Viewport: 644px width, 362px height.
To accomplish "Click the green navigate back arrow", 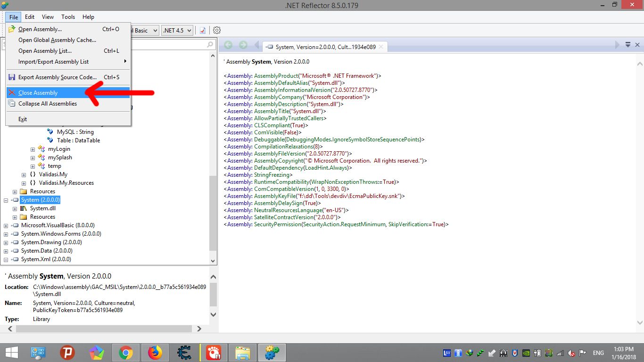I will pos(228,45).
